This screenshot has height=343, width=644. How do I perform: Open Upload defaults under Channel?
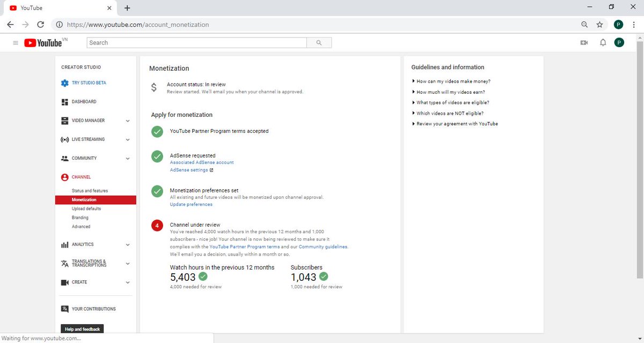pyautogui.click(x=86, y=208)
